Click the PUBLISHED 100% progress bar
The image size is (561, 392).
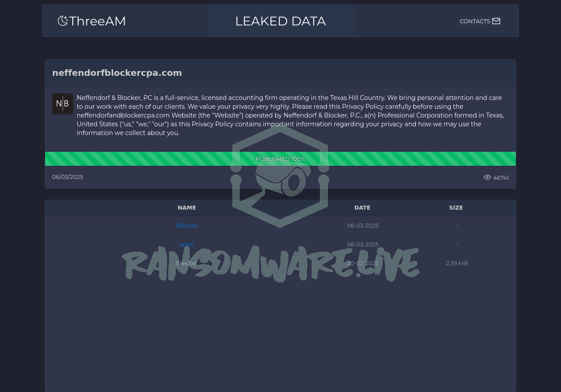pyautogui.click(x=280, y=159)
